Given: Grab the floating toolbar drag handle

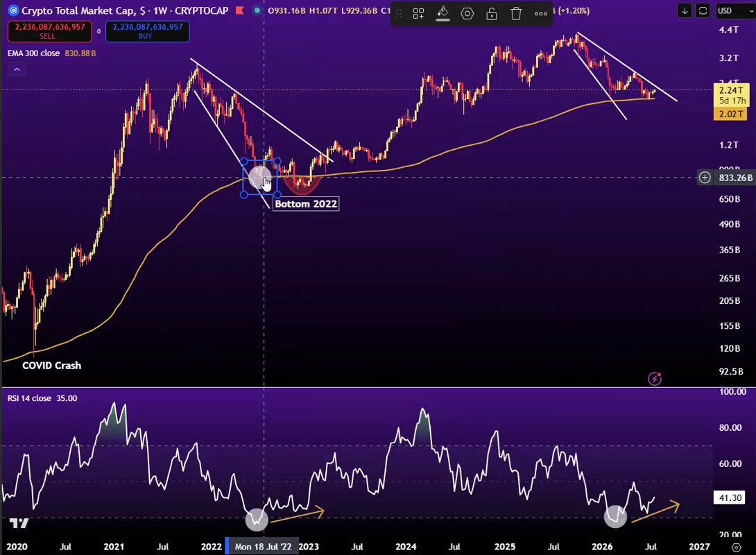Looking at the screenshot, I should click(x=400, y=13).
